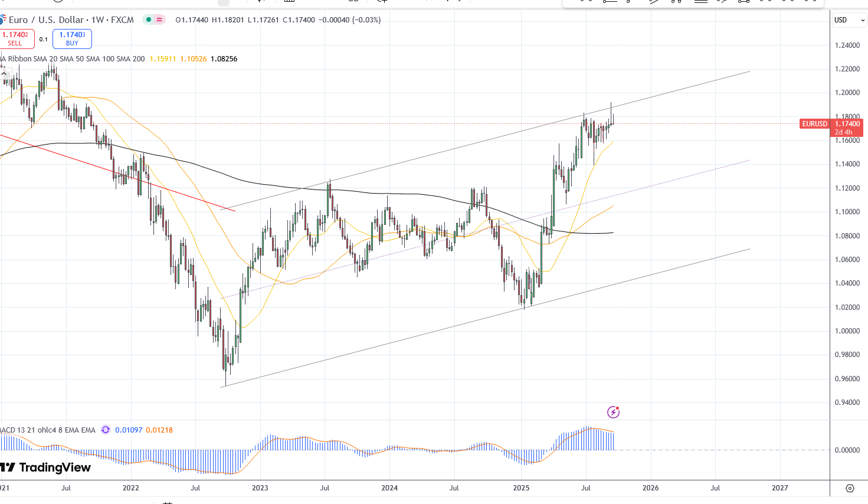This screenshot has width=868, height=504.
Task: Open the purple lightning event marker
Action: (x=613, y=412)
